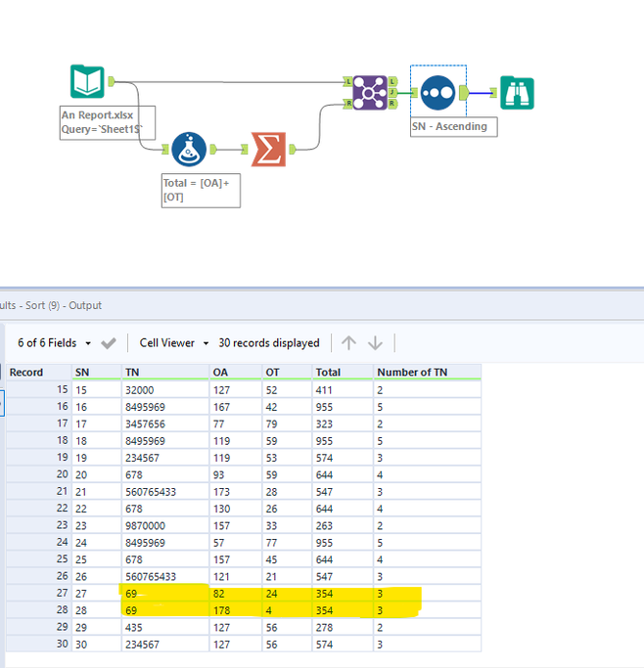Click the Total column header
Screen dimensions: 644x668
(343, 373)
